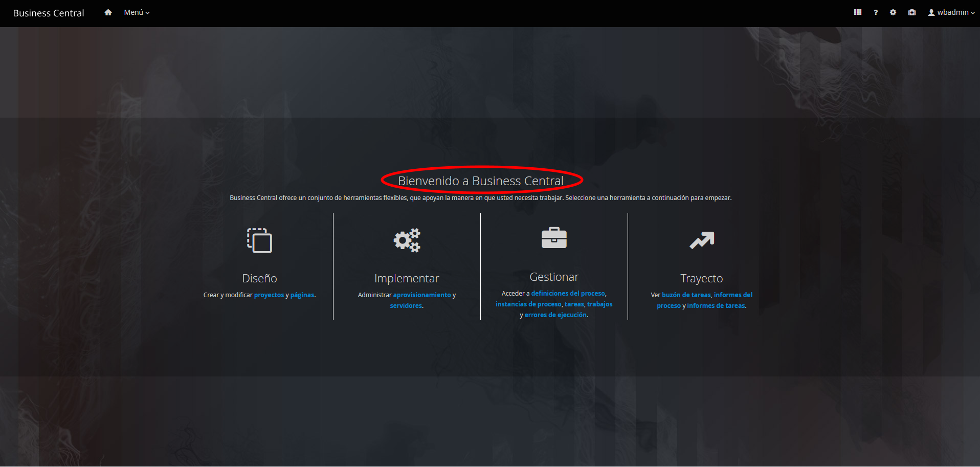This screenshot has height=467, width=980.
Task: Open the tareas link under Gestionar
Action: pos(574,304)
